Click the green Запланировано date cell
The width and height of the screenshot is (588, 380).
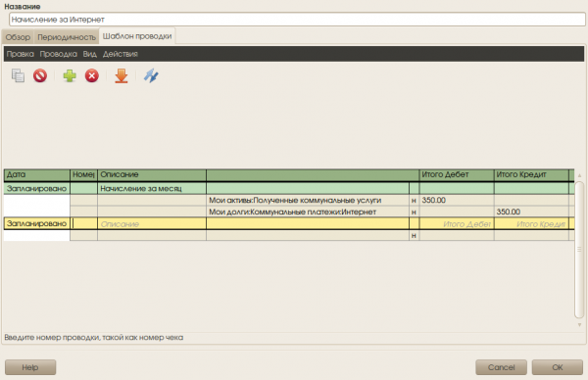37,188
